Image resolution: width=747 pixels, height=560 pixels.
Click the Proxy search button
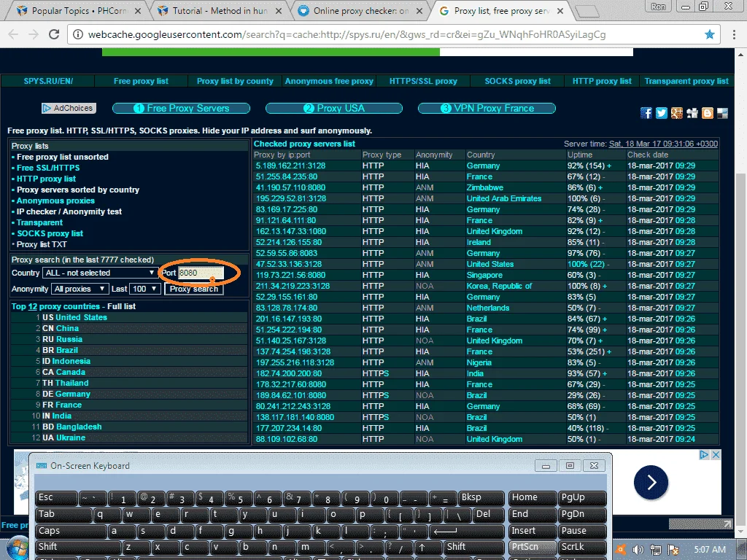pyautogui.click(x=194, y=289)
